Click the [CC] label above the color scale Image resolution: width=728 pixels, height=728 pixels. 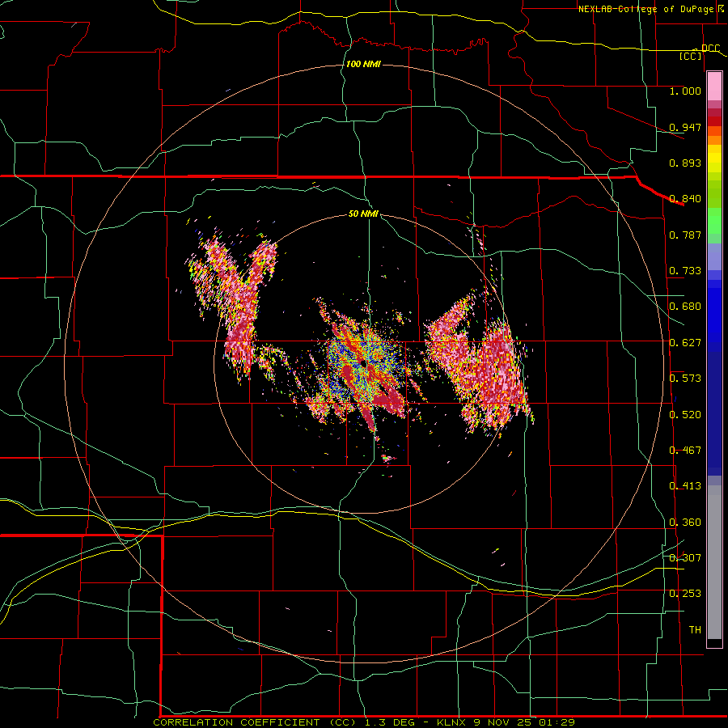coord(691,56)
